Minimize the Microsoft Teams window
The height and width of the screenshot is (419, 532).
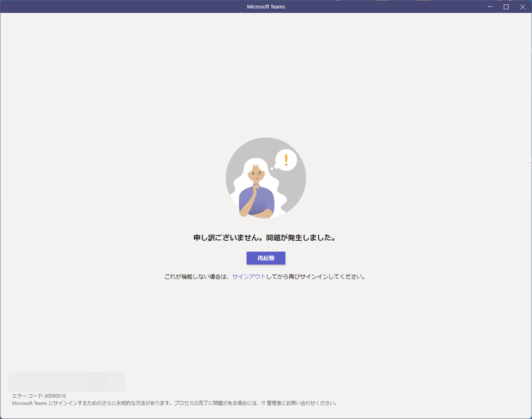pyautogui.click(x=490, y=6)
